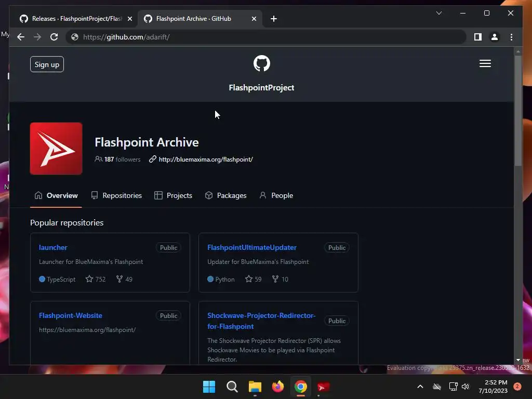Open the Flashpoint app on the taskbar
The width and height of the screenshot is (532, 399).
point(323,387)
